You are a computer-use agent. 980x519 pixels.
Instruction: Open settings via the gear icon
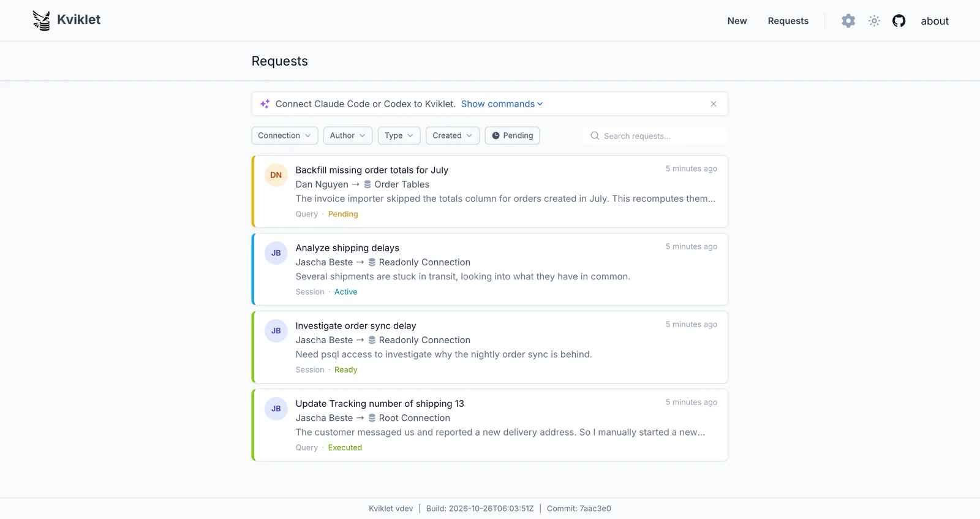[848, 21]
